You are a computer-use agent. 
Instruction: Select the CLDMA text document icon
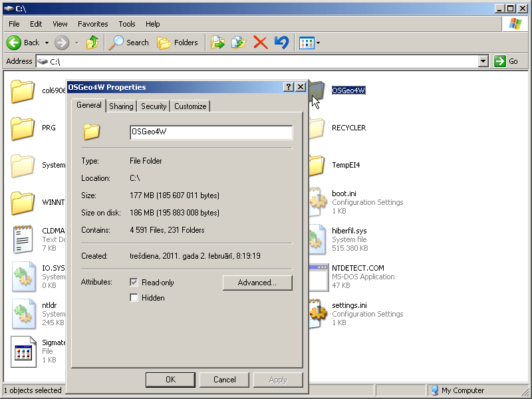click(23, 239)
